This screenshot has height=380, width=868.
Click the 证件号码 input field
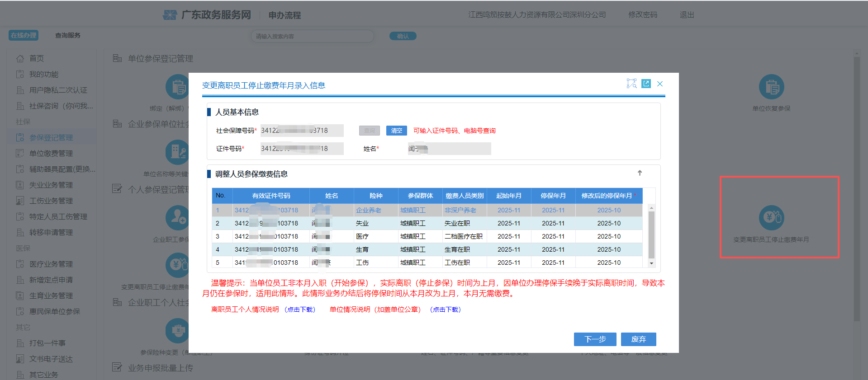click(x=302, y=149)
